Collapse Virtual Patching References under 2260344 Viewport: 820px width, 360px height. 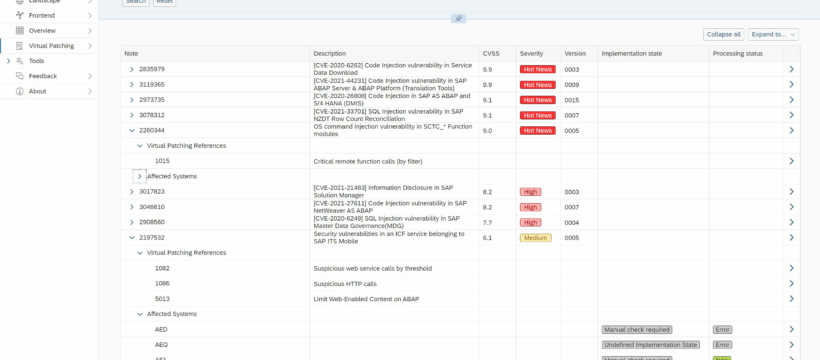[140, 146]
